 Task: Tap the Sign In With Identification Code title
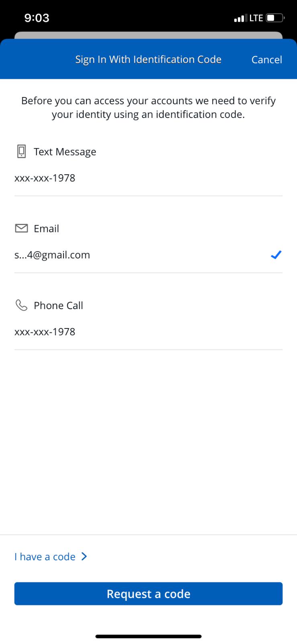click(x=148, y=60)
